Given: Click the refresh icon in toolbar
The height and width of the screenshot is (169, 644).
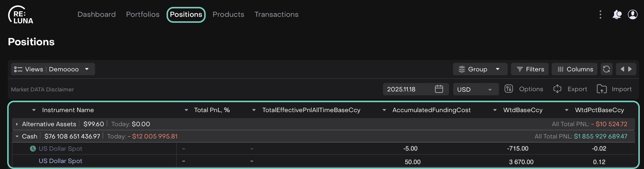Looking at the screenshot, I should (606, 69).
